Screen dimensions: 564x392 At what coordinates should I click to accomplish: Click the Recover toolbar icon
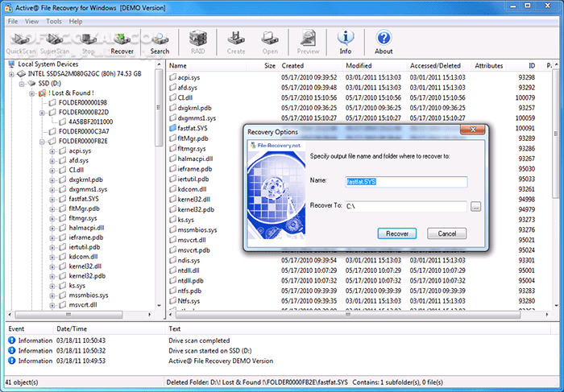tap(122, 42)
